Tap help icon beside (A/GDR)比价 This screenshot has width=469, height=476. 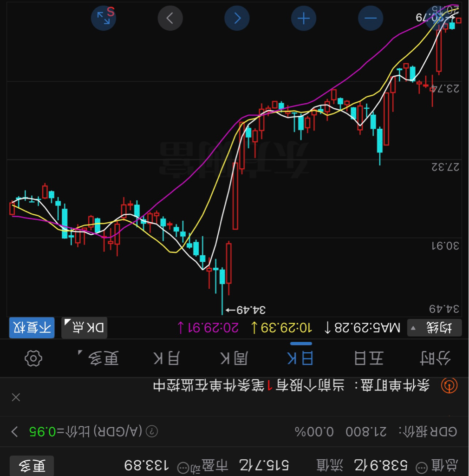(151, 431)
